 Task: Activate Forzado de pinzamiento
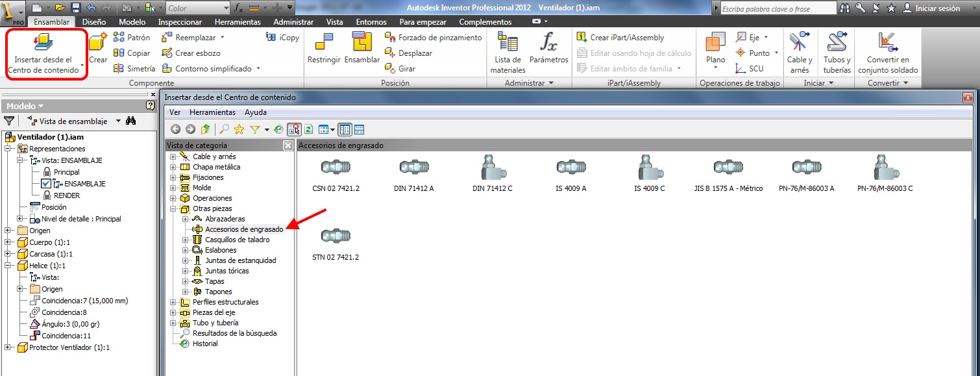433,38
